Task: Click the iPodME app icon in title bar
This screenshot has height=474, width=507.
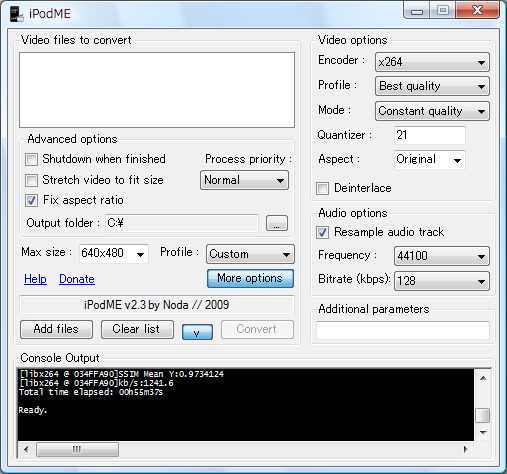Action: (16, 14)
